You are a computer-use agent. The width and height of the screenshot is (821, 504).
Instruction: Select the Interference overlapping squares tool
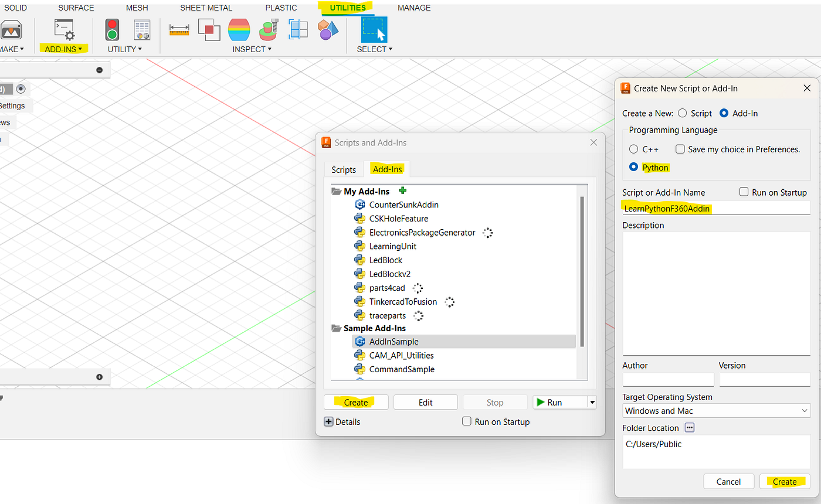209,29
